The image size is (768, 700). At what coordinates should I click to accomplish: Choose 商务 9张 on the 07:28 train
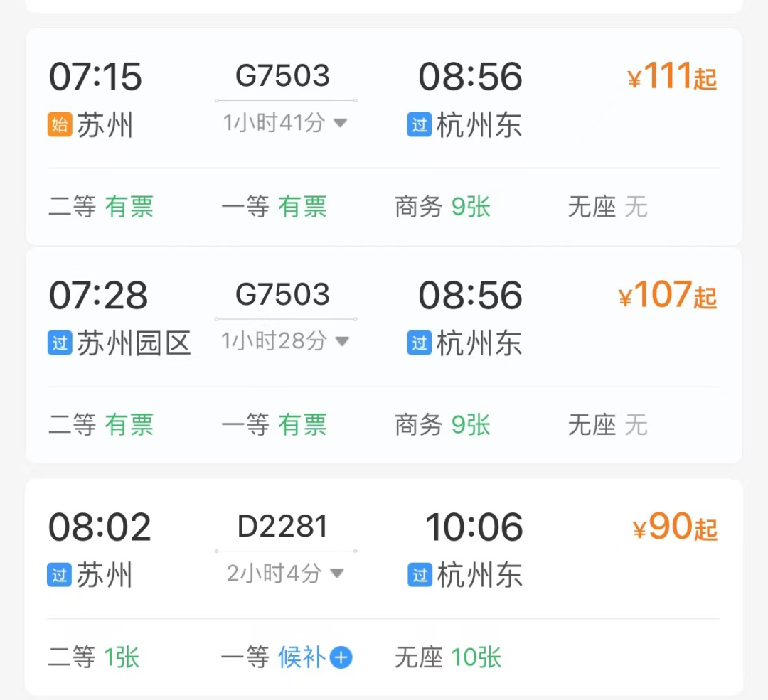pos(442,425)
